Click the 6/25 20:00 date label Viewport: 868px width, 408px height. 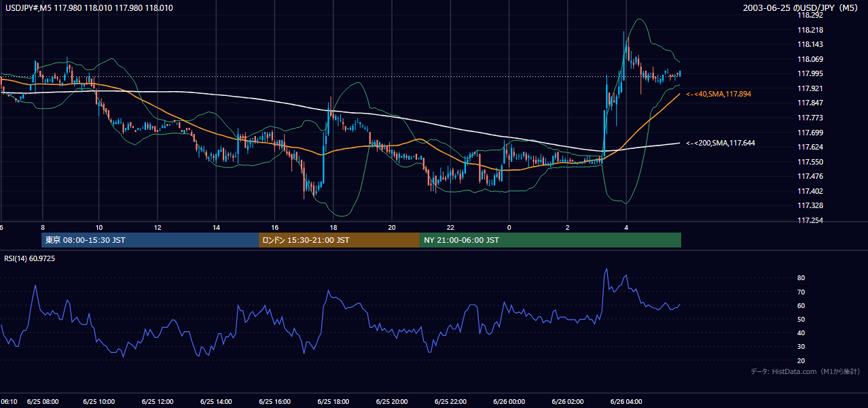(393, 402)
